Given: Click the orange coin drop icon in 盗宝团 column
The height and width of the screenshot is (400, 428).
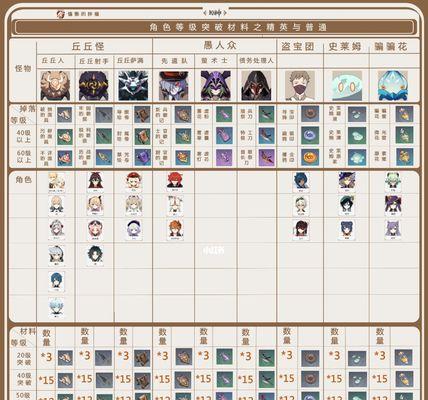Looking at the screenshot, I should pos(310,157).
